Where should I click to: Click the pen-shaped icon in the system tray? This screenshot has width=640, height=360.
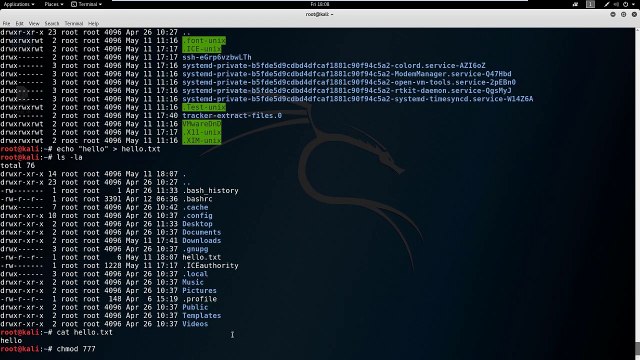(x=607, y=4)
